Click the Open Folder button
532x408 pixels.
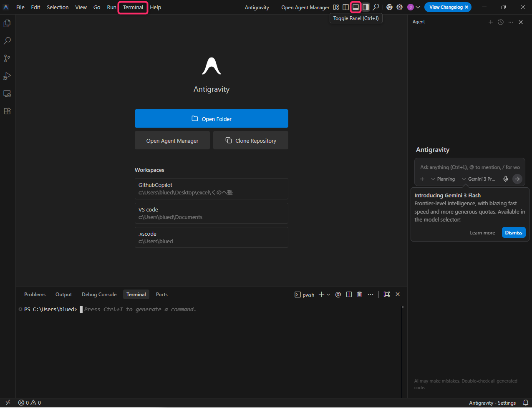[x=211, y=118]
